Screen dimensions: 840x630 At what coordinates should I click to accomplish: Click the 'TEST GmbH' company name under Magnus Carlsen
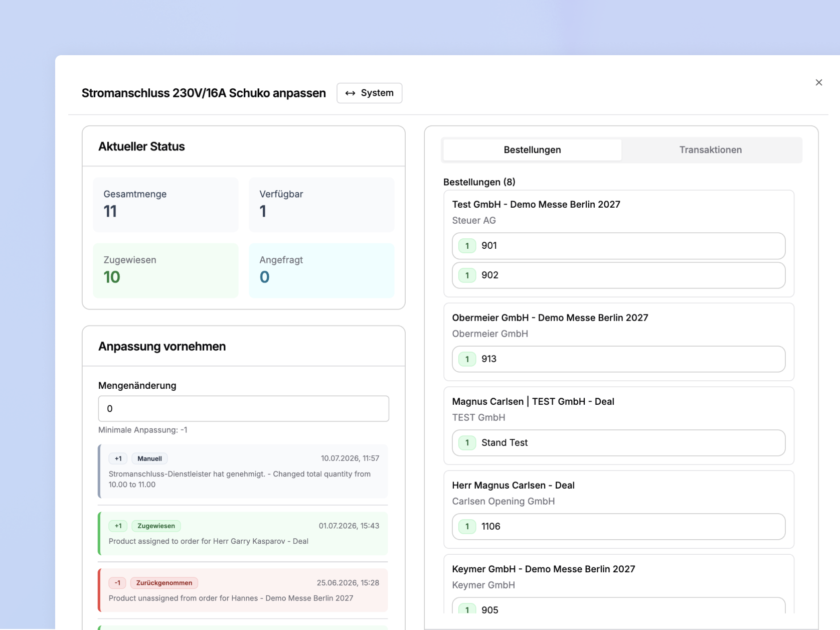click(478, 418)
